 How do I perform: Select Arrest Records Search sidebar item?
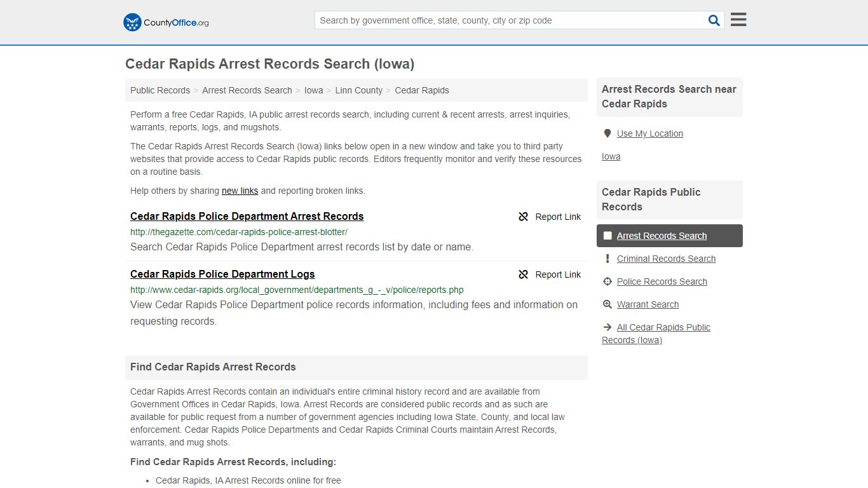[x=670, y=236]
